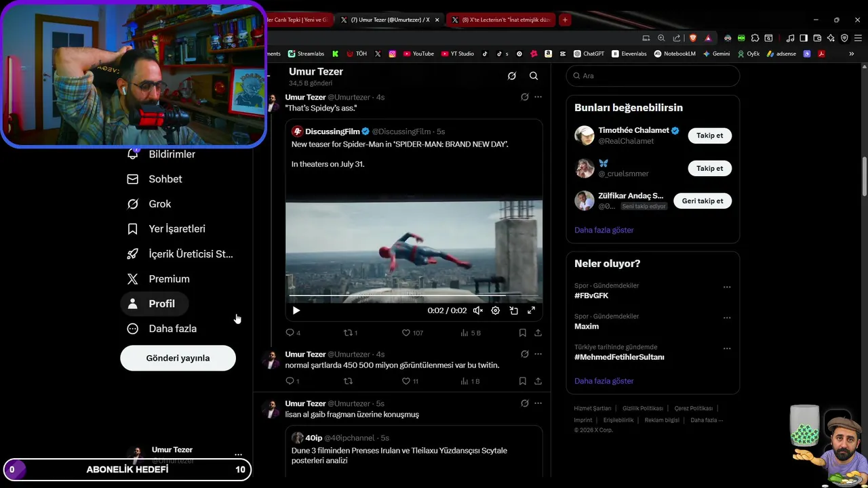Toggle picture-in-picture for video
The height and width of the screenshot is (488, 868).
[513, 310]
